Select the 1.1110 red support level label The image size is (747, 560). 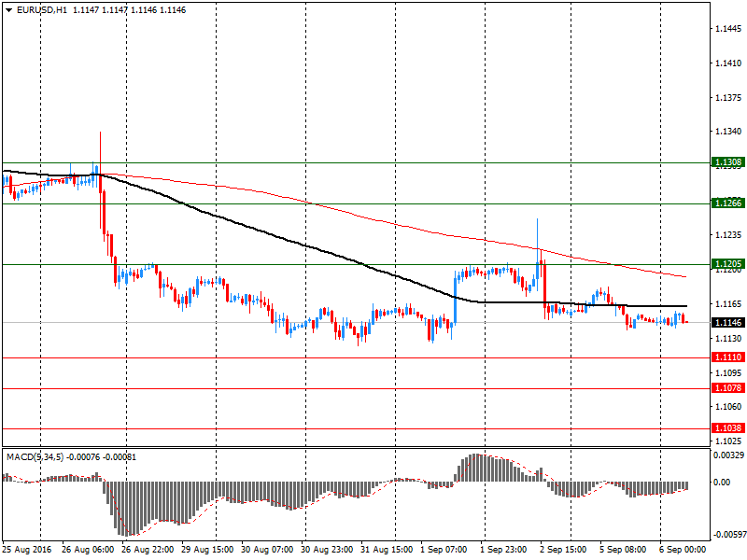[728, 357]
